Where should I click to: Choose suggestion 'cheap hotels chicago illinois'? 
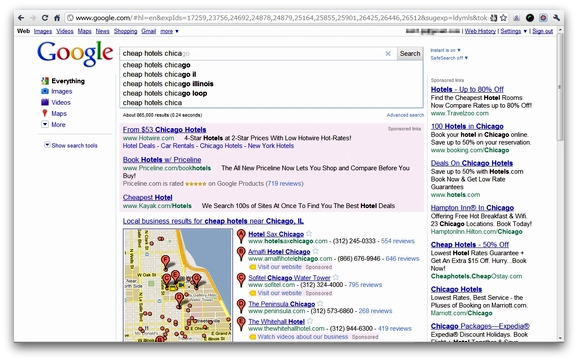(271, 84)
